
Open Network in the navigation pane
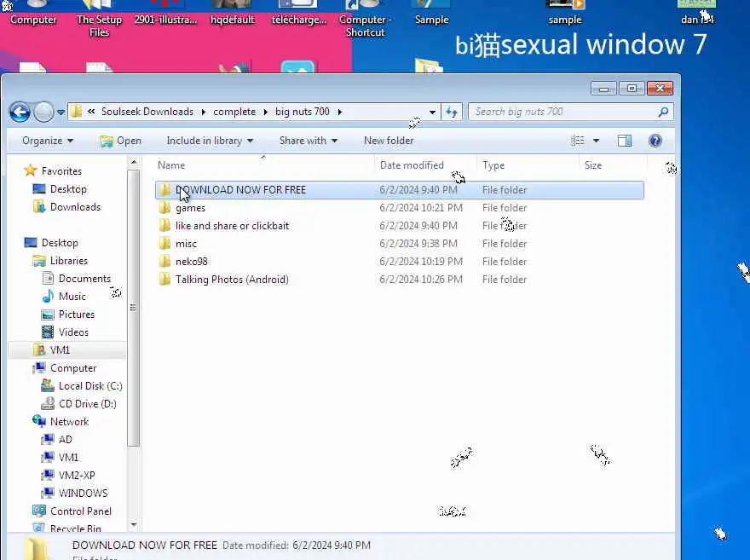pyautogui.click(x=69, y=422)
